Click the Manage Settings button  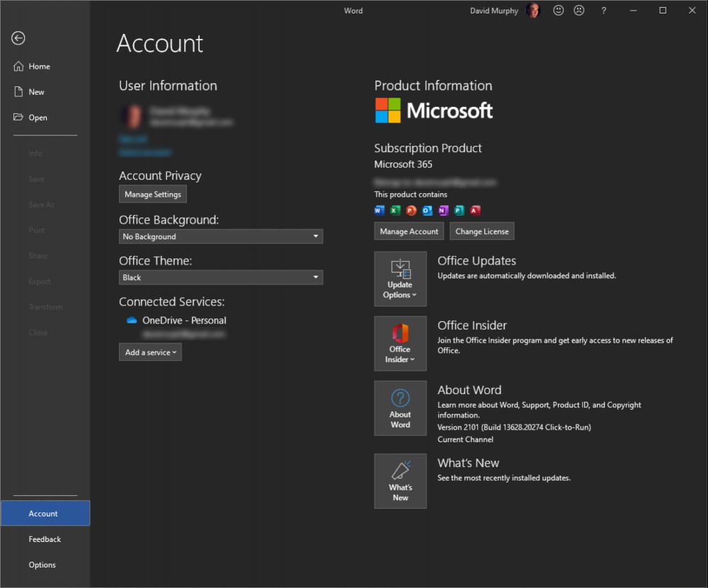coord(153,195)
